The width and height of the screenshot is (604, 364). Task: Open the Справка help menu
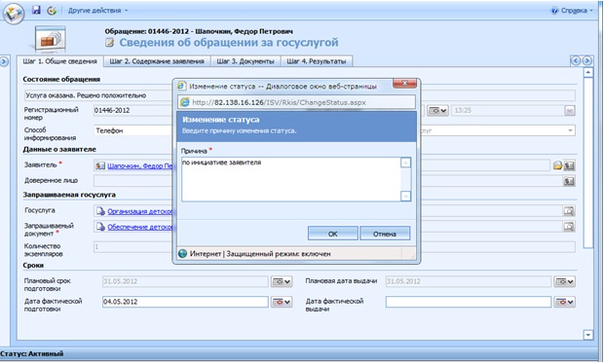[x=572, y=11]
